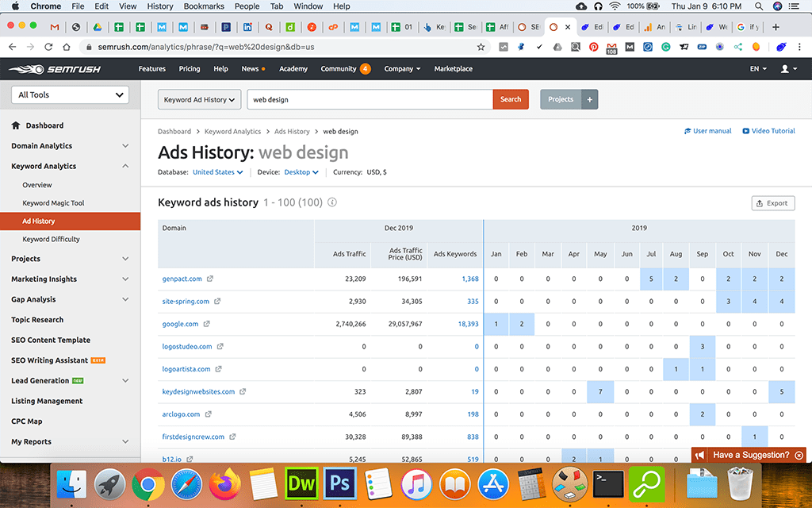Open external link icon next to genpact.com

click(209, 279)
